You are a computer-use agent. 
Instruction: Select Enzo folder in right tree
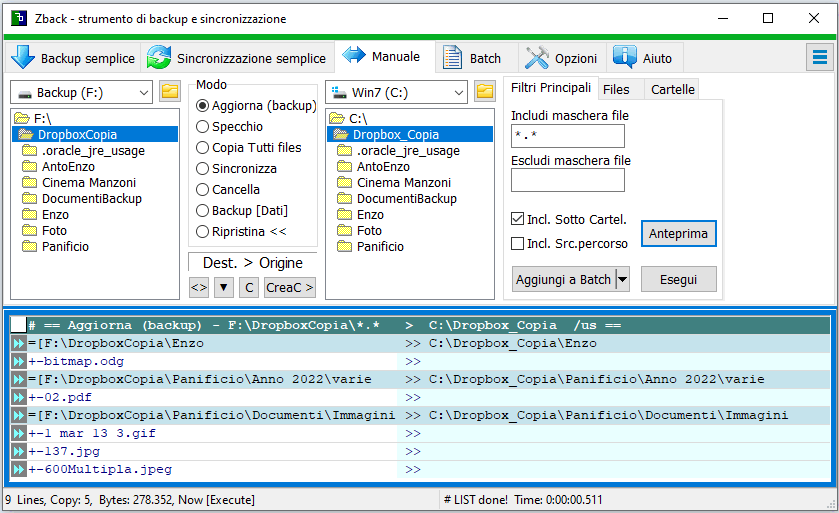click(x=370, y=215)
